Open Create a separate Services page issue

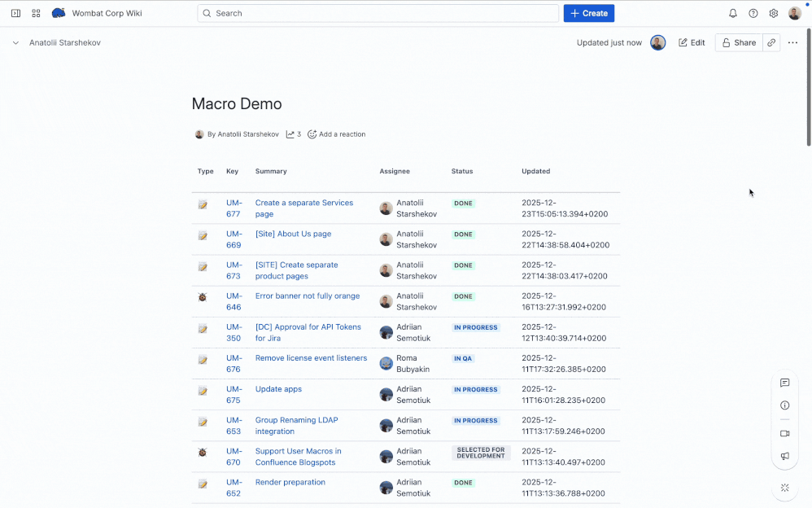click(x=304, y=208)
